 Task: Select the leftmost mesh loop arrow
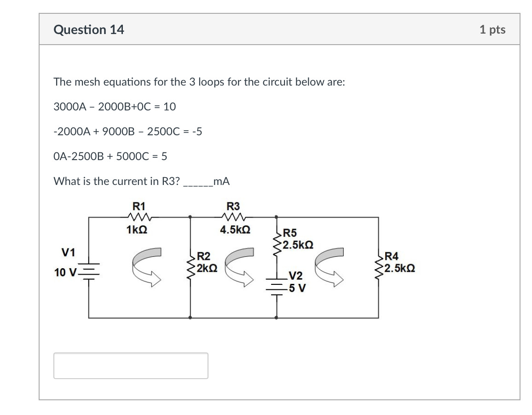coord(147,267)
